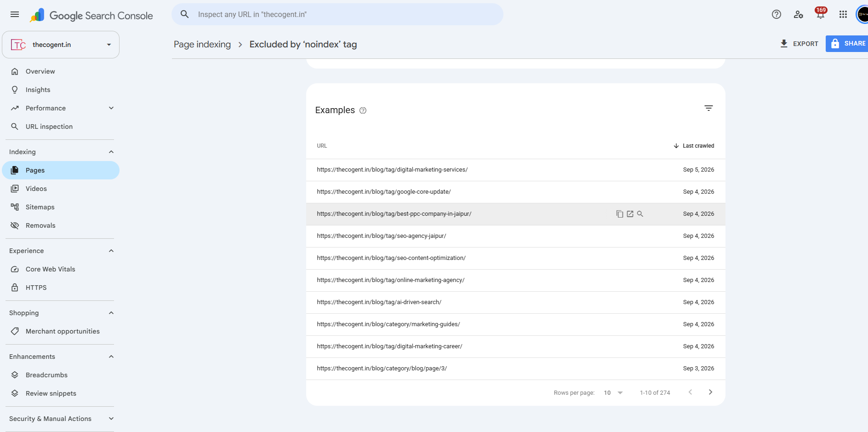
Task: Go back to Page indexing breadcrumb
Action: point(202,44)
